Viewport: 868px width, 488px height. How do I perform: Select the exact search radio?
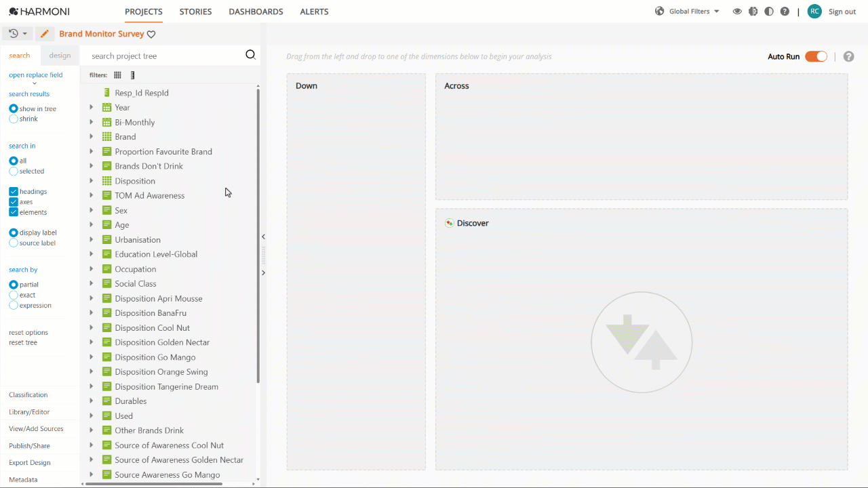[x=14, y=295]
